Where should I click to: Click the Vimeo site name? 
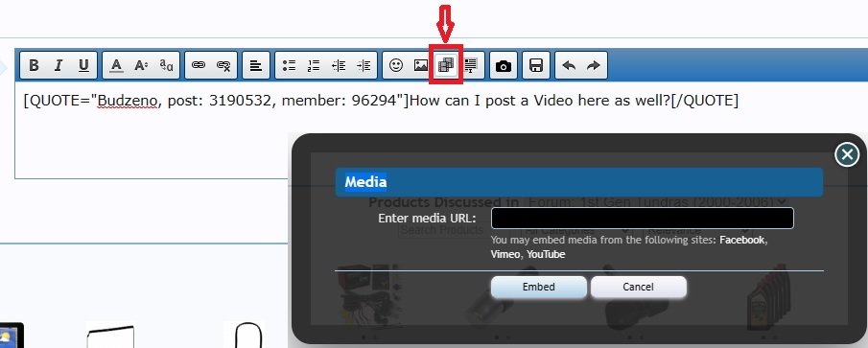click(x=504, y=254)
